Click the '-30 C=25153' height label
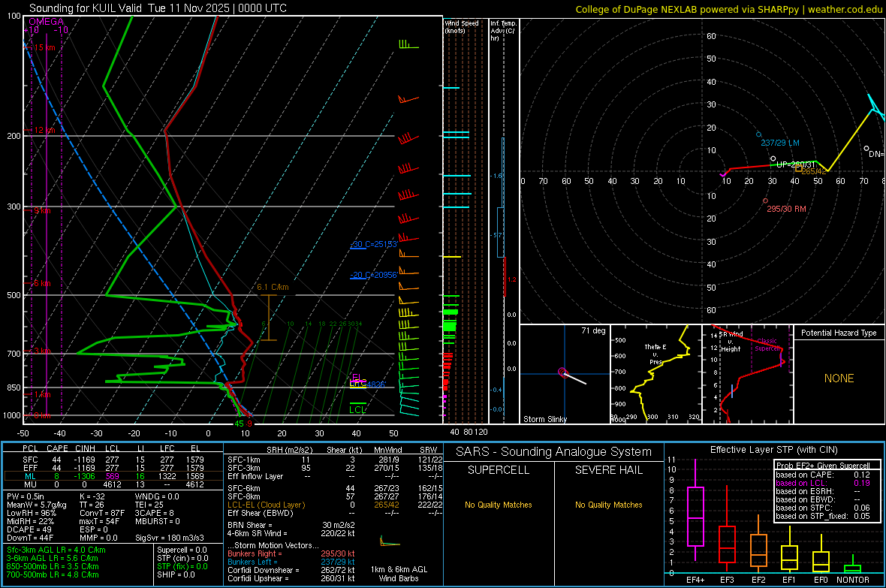886x588 pixels. click(x=374, y=244)
